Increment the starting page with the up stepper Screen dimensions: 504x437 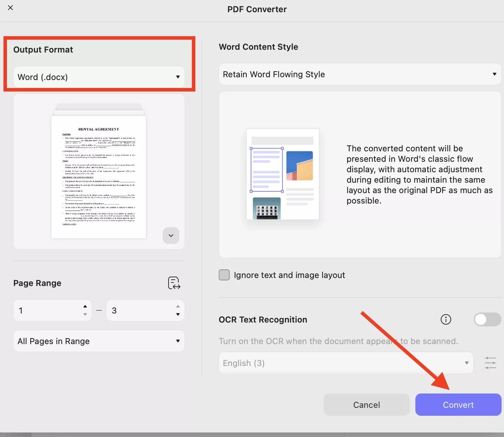coord(84,306)
